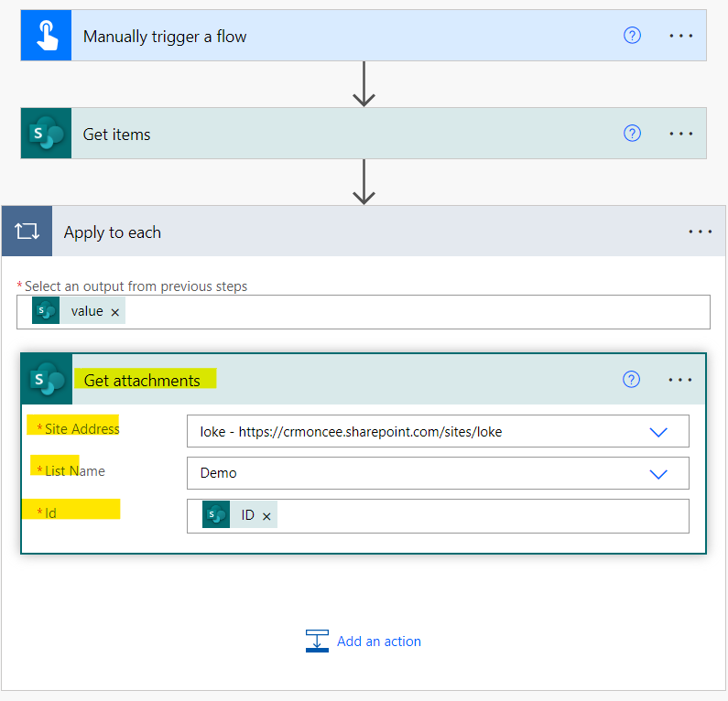Expand the Site Address dropdown
The height and width of the screenshot is (701, 728).
658,432
